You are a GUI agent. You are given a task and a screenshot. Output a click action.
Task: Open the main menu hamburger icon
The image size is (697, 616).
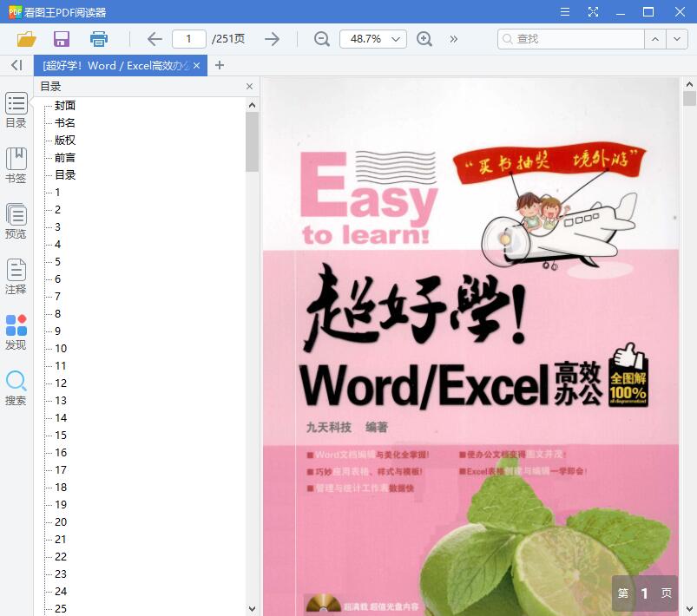565,11
